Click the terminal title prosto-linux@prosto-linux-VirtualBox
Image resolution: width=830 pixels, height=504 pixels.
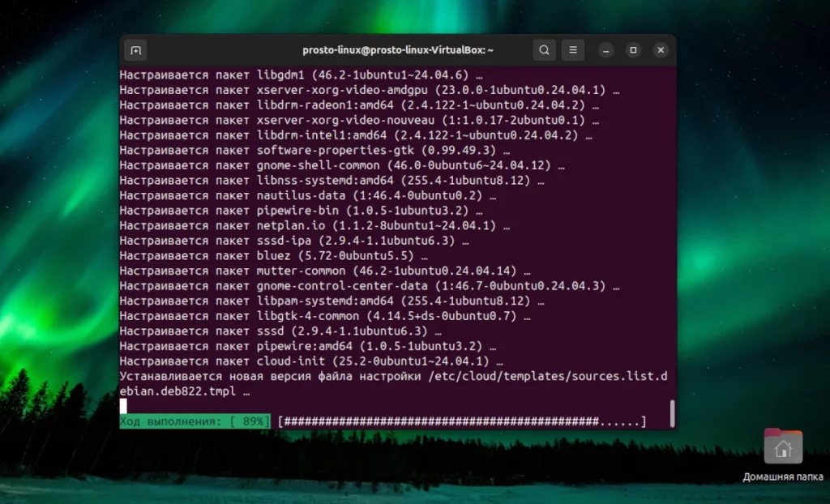[x=397, y=50]
